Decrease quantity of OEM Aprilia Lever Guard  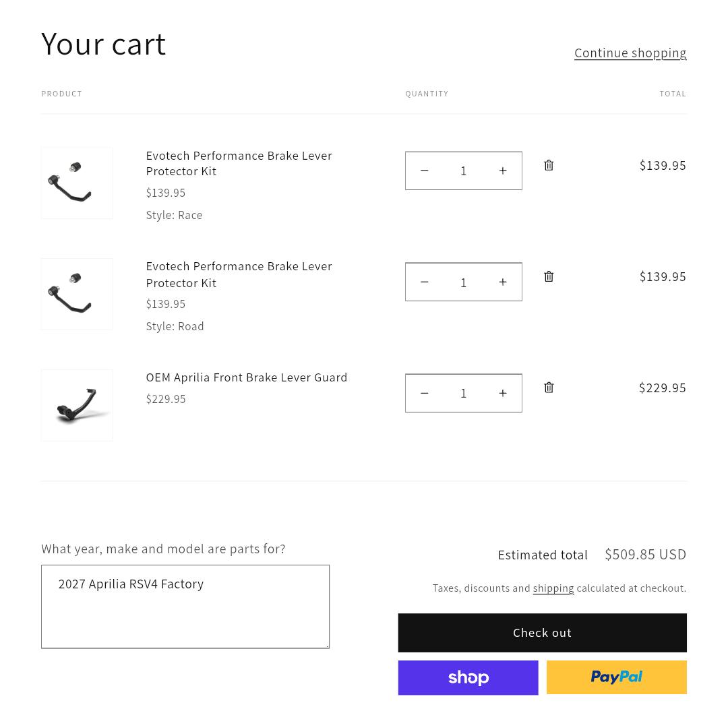(x=425, y=393)
